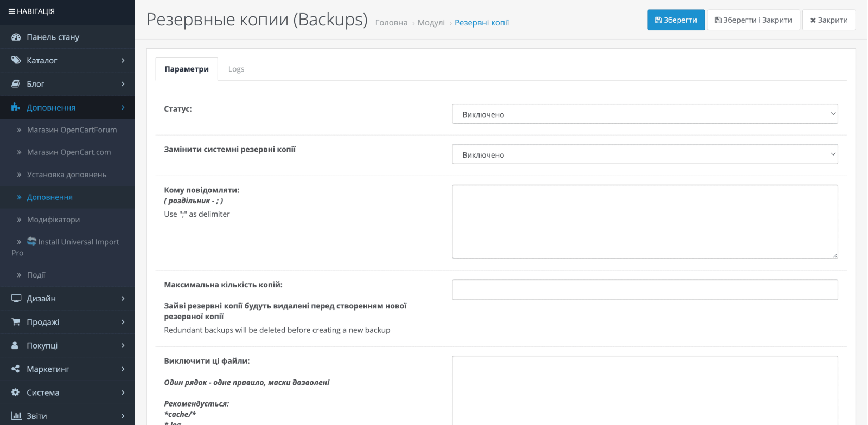Click the Install Universal Import Pro item
The image size is (868, 425).
pyautogui.click(x=67, y=247)
